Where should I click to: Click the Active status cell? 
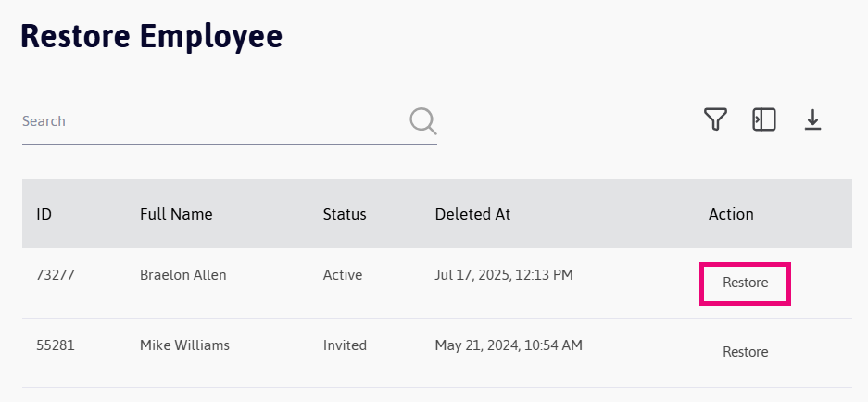(x=343, y=275)
